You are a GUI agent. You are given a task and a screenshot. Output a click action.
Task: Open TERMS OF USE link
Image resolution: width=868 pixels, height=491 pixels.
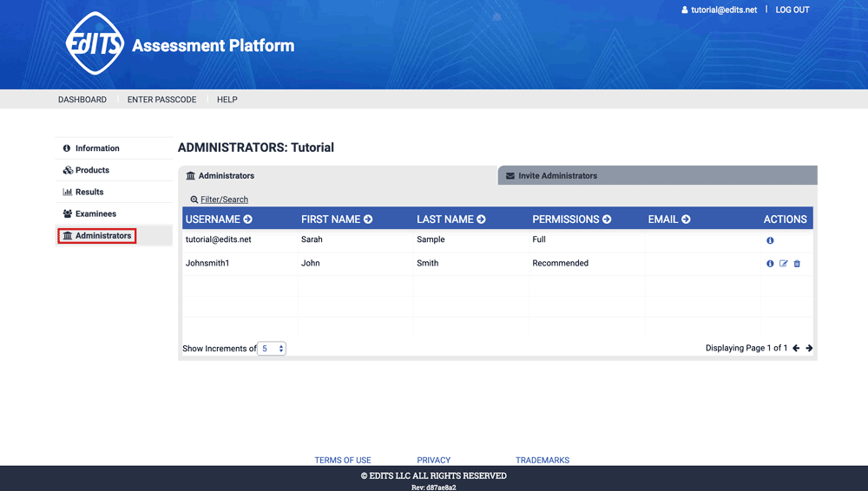click(x=343, y=460)
